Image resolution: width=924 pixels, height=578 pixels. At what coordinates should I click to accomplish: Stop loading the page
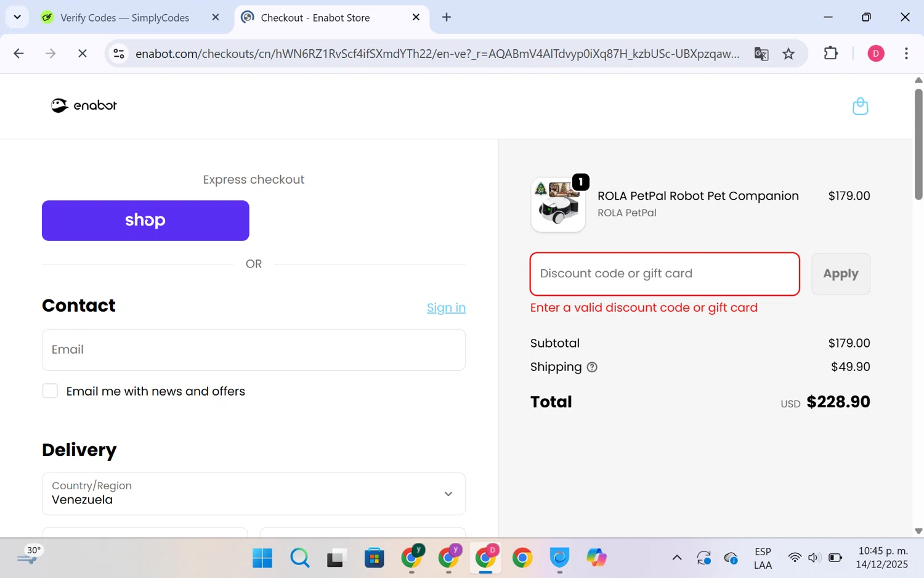coord(82,54)
